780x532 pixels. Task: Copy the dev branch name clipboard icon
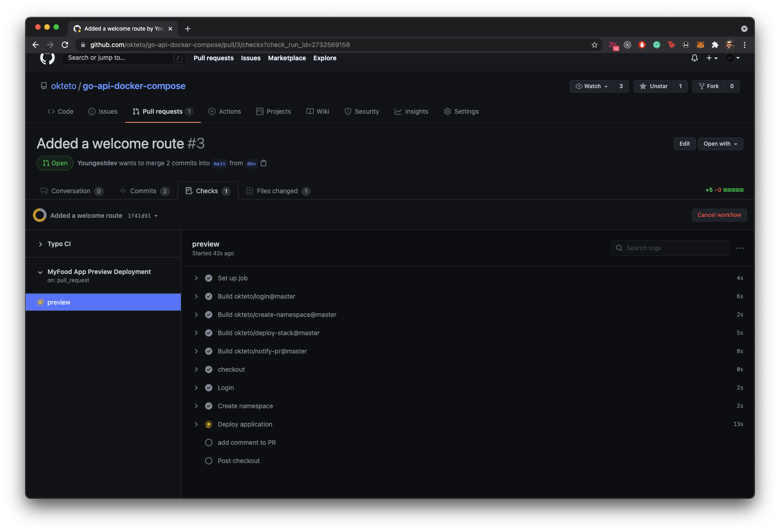point(264,163)
